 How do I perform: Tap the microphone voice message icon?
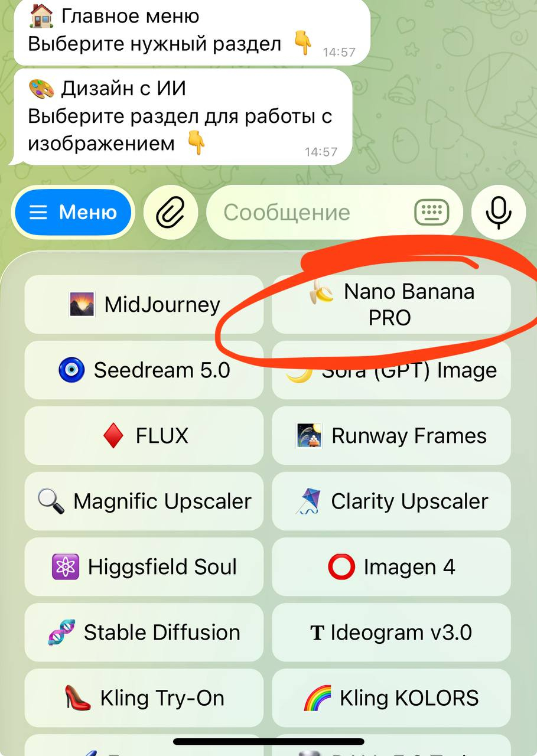tap(499, 213)
